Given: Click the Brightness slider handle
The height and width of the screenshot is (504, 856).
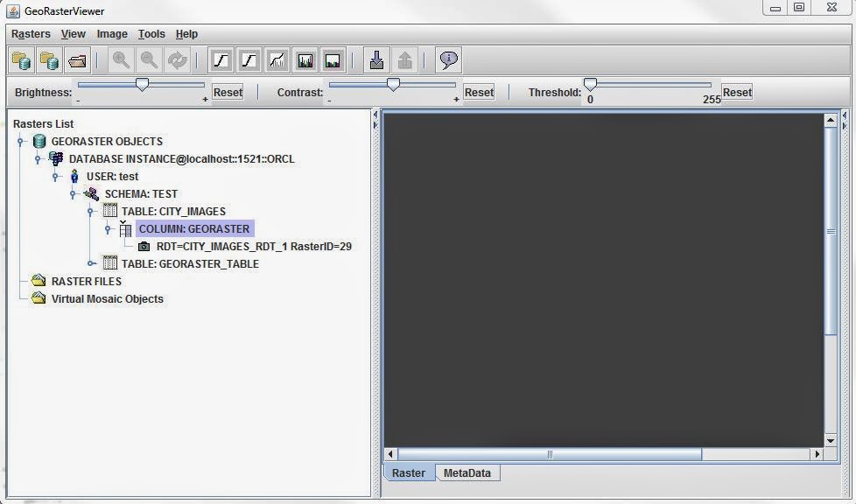Looking at the screenshot, I should 142,84.
